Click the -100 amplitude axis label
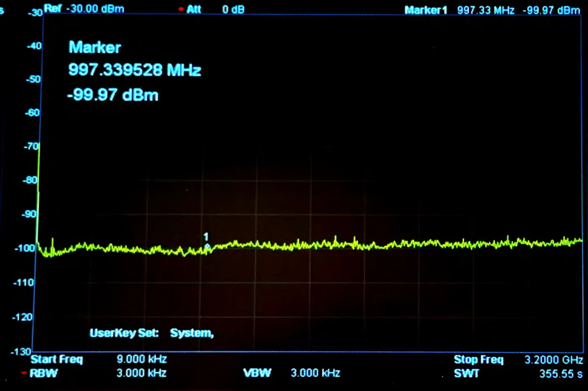Screen dimensions: 588x391 pyautogui.click(x=25, y=248)
